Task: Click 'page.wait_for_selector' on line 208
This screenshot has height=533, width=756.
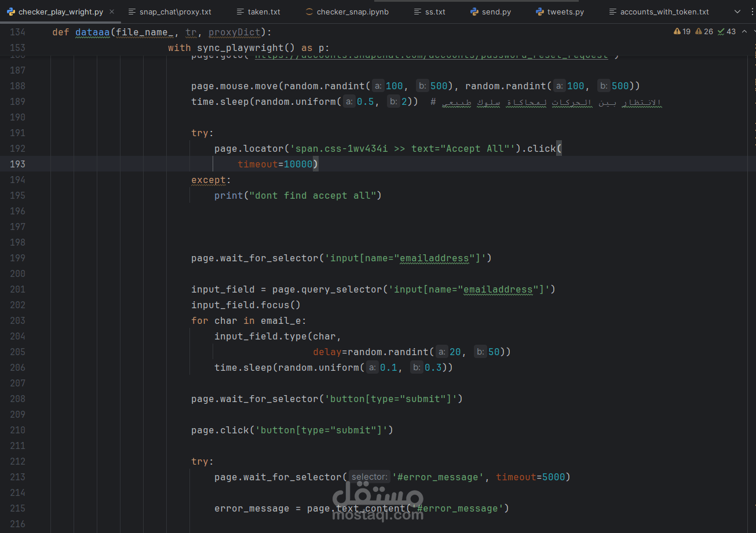Action: pos(255,399)
